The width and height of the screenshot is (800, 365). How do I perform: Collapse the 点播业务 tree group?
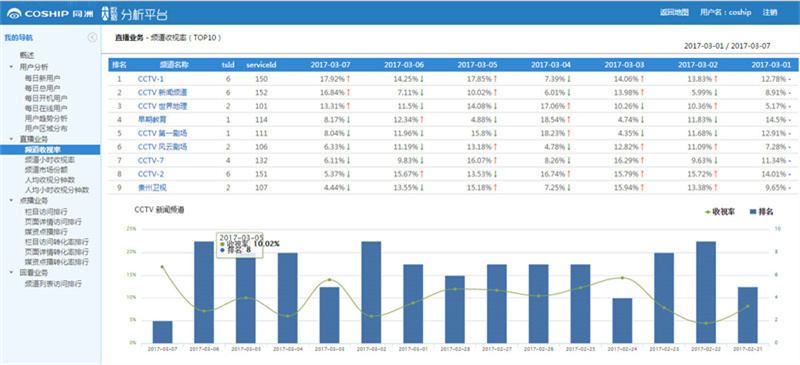click(x=11, y=201)
